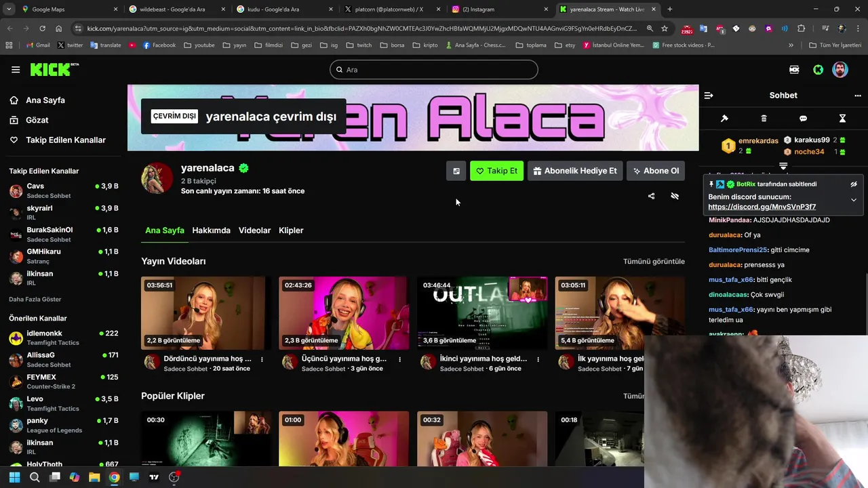
Task: Open options for Dördüncü yayınıma video
Action: (262, 359)
